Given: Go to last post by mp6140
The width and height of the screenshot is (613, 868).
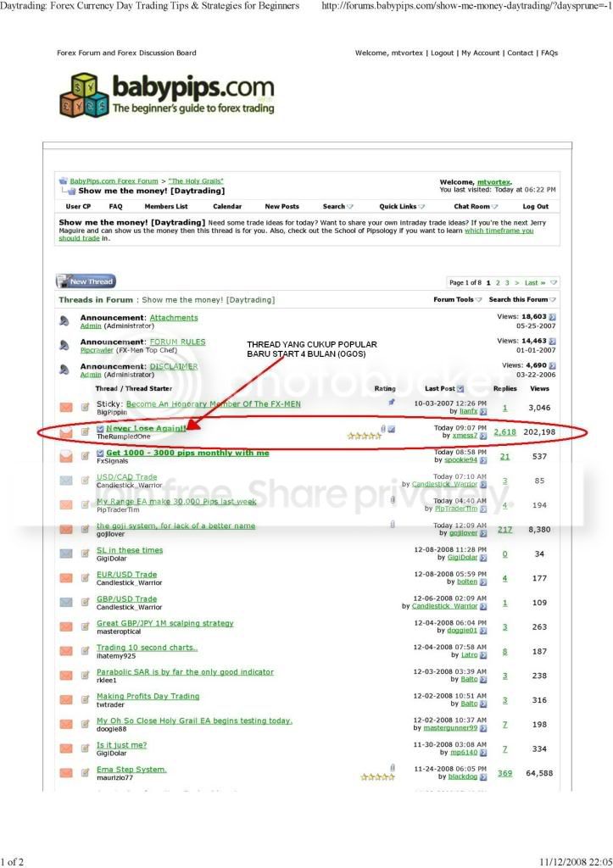Looking at the screenshot, I should [483, 753].
